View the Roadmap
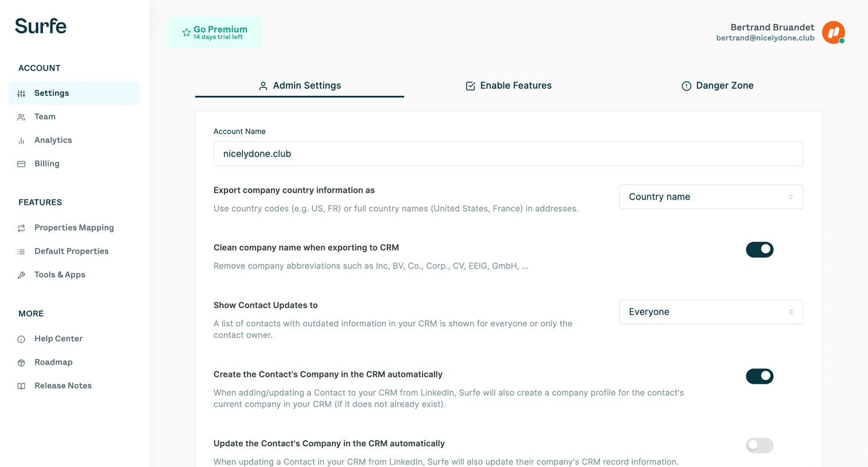The image size is (868, 467). click(75, 362)
